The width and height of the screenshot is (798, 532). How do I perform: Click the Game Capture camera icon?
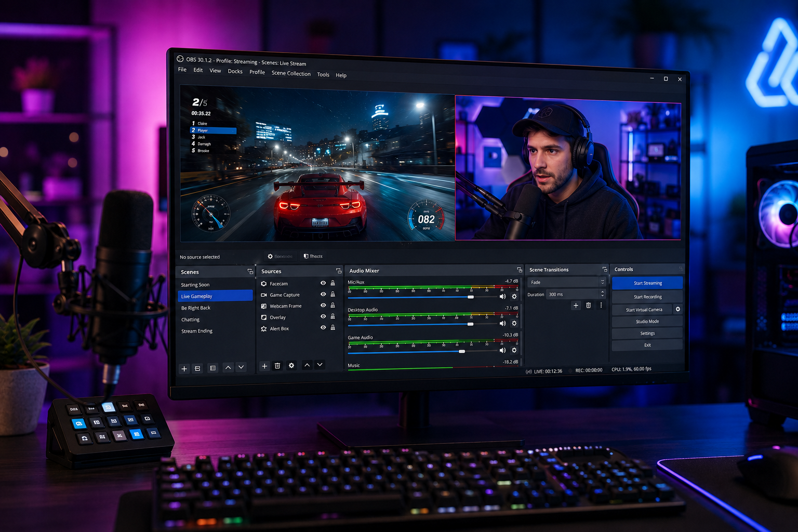coord(264,295)
